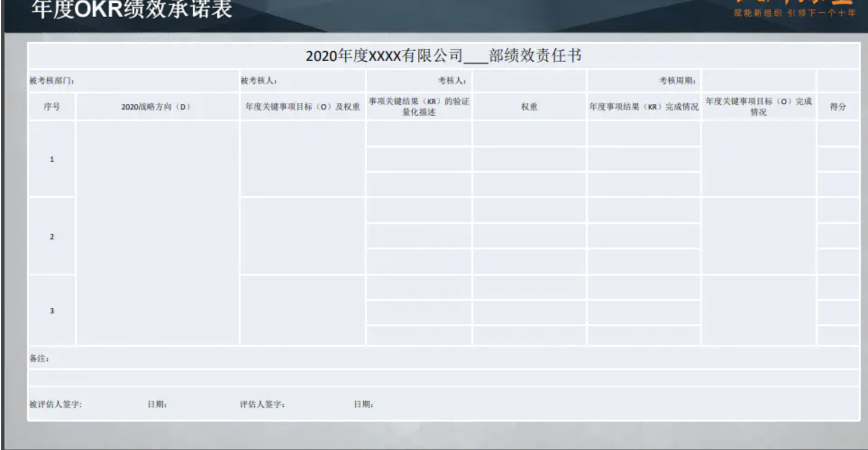The image size is (868, 450).
Task: Select row number 2 cell
Action: pos(51,237)
